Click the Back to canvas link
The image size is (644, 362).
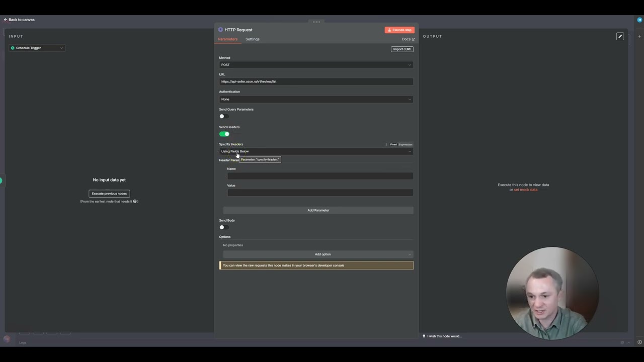[x=19, y=20]
